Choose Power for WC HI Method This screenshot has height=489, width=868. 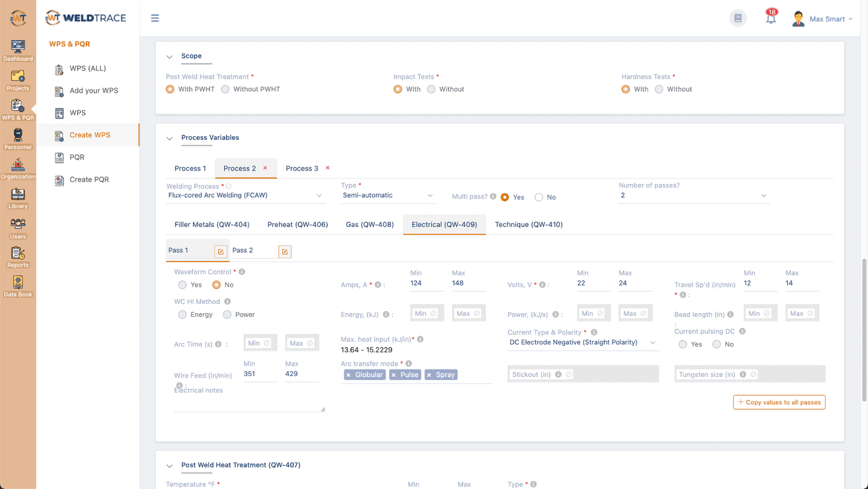[227, 315]
